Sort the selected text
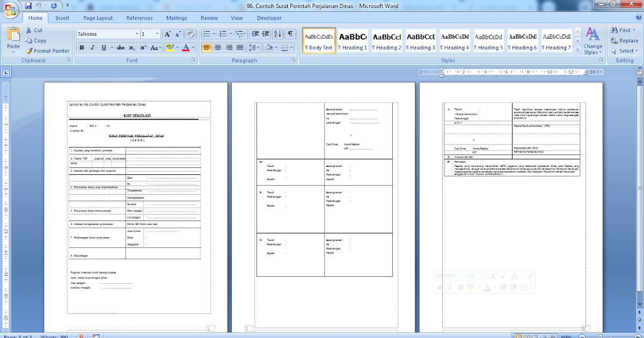 278,34
